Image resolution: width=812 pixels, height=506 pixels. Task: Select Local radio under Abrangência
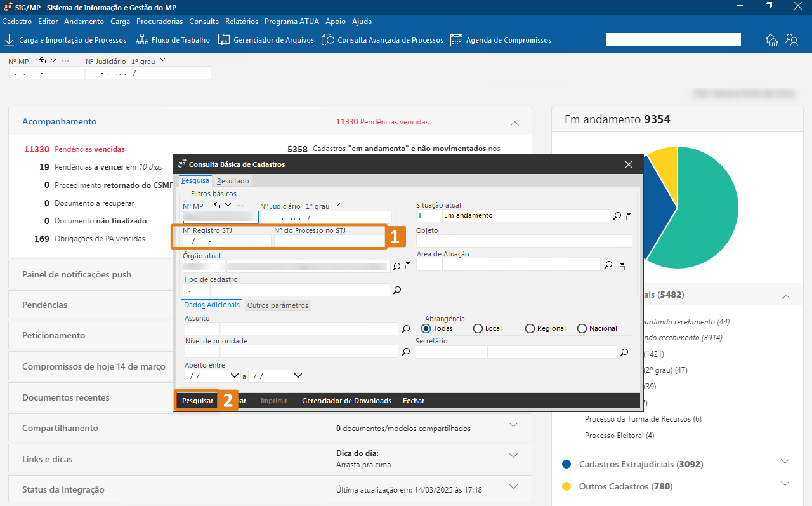[x=478, y=328]
